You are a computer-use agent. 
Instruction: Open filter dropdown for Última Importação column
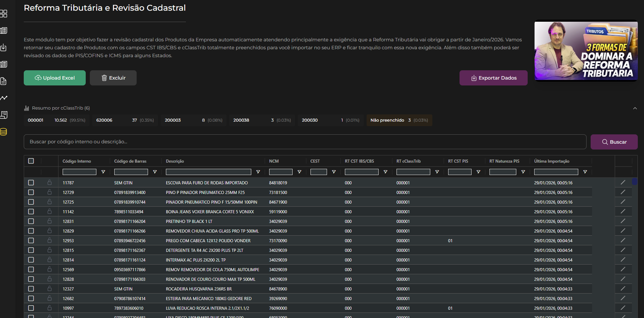[x=585, y=172]
